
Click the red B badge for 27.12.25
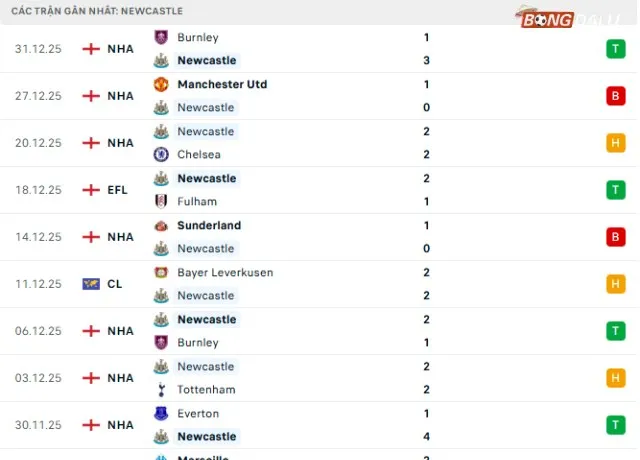[x=615, y=96]
